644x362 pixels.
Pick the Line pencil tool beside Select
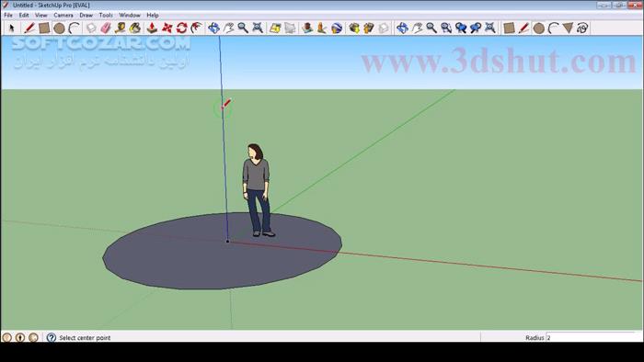(x=29, y=28)
